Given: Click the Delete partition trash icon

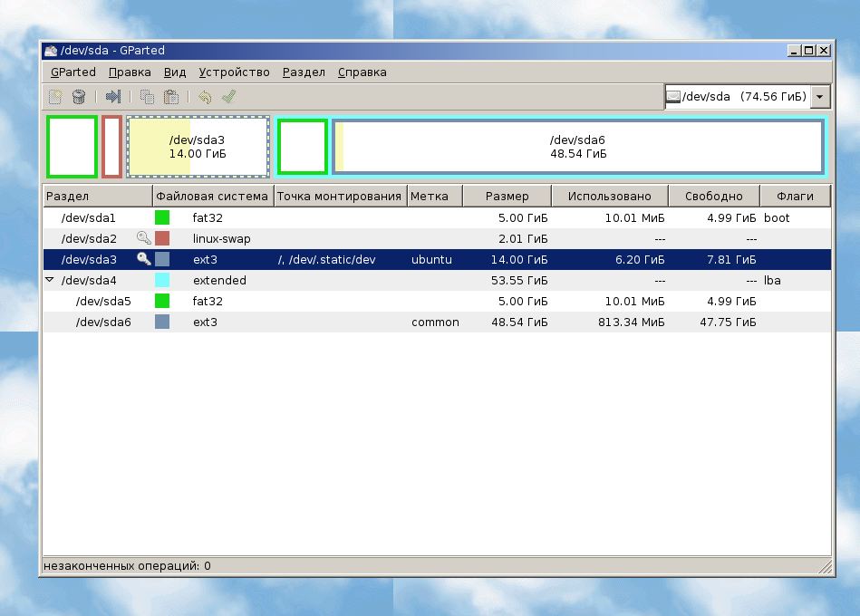Looking at the screenshot, I should 79,97.
